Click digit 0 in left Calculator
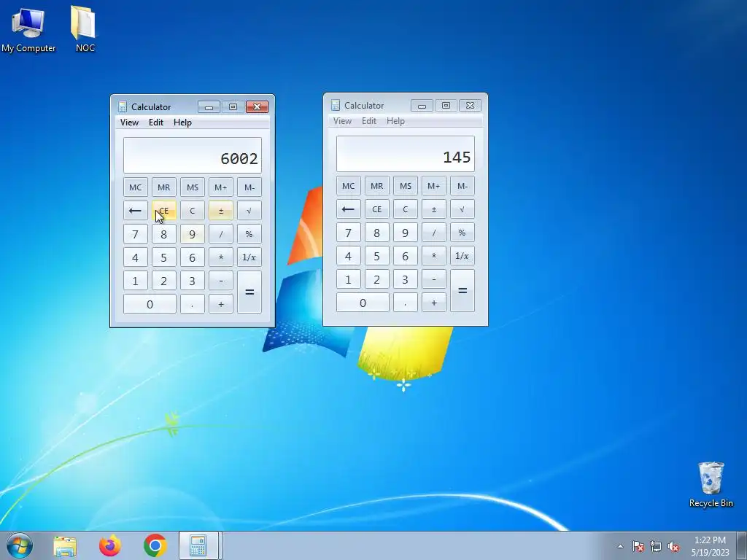The image size is (747, 560). [150, 304]
